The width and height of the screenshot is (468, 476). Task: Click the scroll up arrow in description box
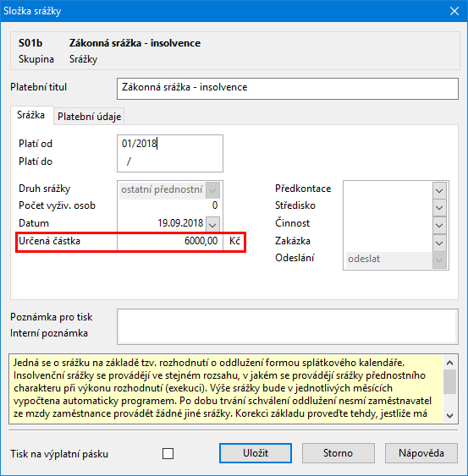point(449,363)
